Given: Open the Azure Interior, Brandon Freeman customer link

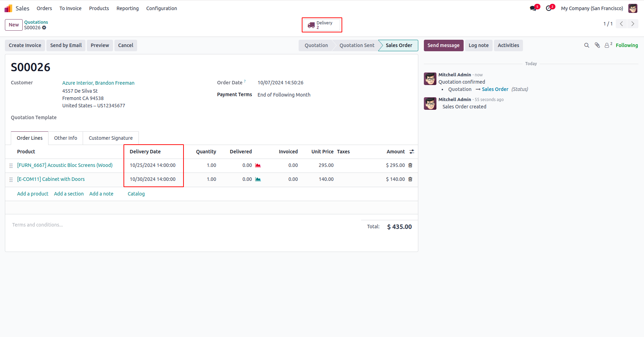Looking at the screenshot, I should pyautogui.click(x=98, y=83).
